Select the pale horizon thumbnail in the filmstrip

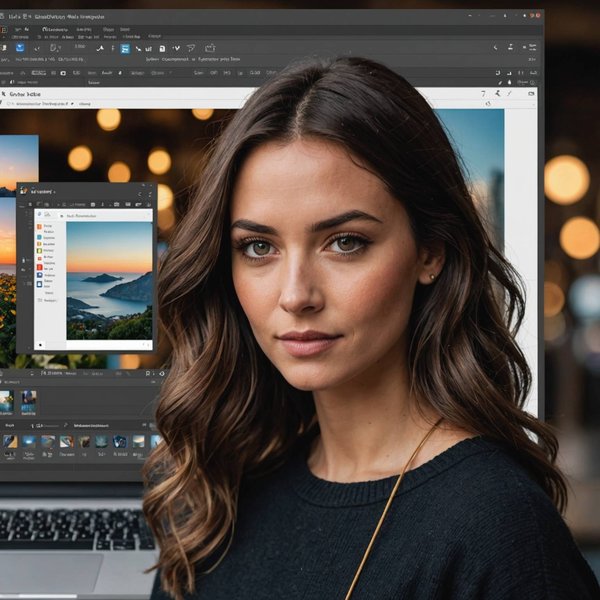pyautogui.click(x=139, y=441)
